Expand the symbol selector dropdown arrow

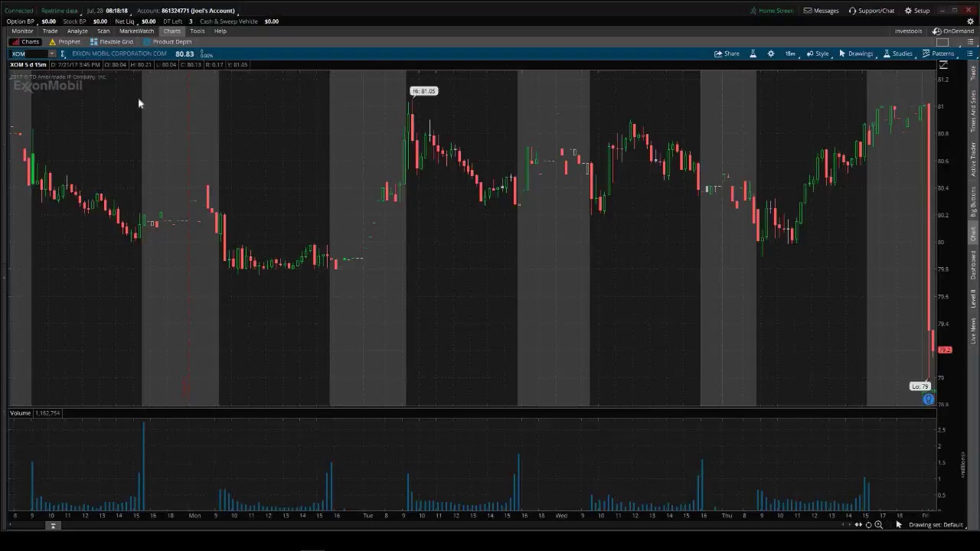pyautogui.click(x=52, y=54)
